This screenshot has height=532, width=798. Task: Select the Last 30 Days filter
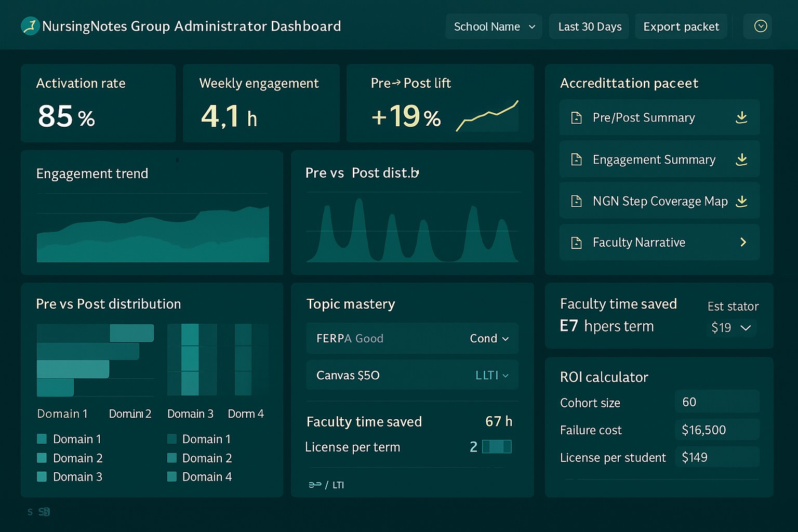pyautogui.click(x=589, y=26)
